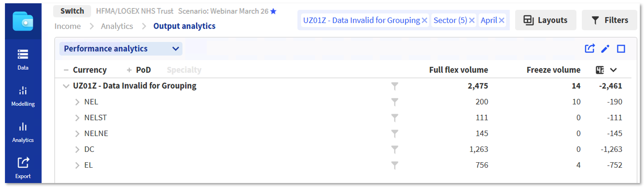Open the Analytics section in sidebar
Screen dimensions: 644x188
[x=23, y=132]
